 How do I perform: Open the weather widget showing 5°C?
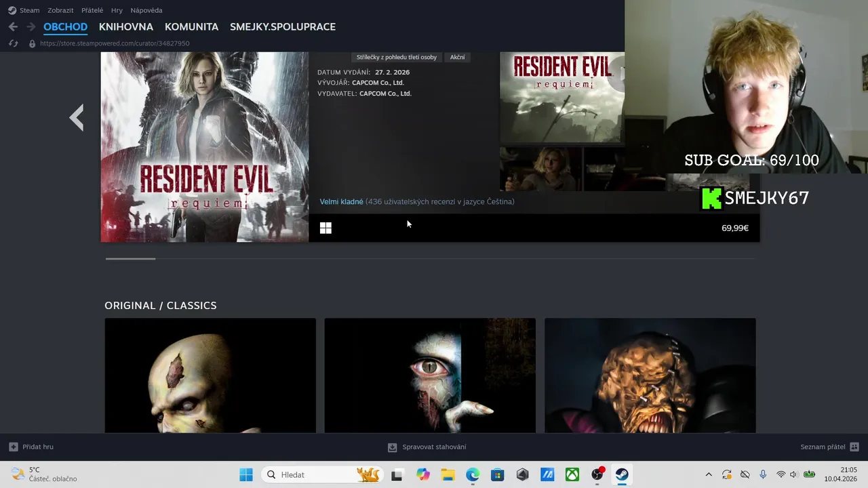[x=44, y=474]
